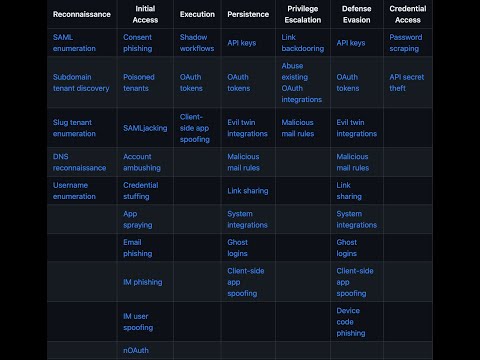Image resolution: width=480 pixels, height=360 pixels.
Task: Open Client-side app spoofing in Execution column
Action: 195,128
